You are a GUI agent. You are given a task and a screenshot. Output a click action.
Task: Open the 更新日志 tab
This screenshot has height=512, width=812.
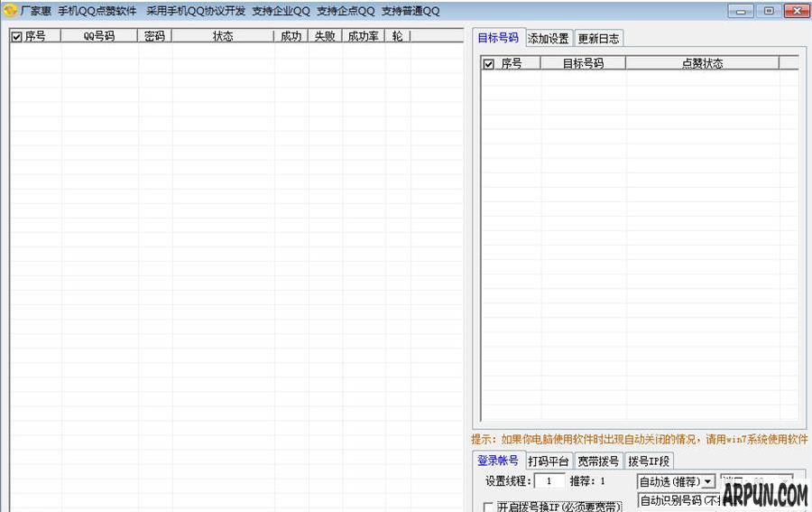(x=599, y=38)
